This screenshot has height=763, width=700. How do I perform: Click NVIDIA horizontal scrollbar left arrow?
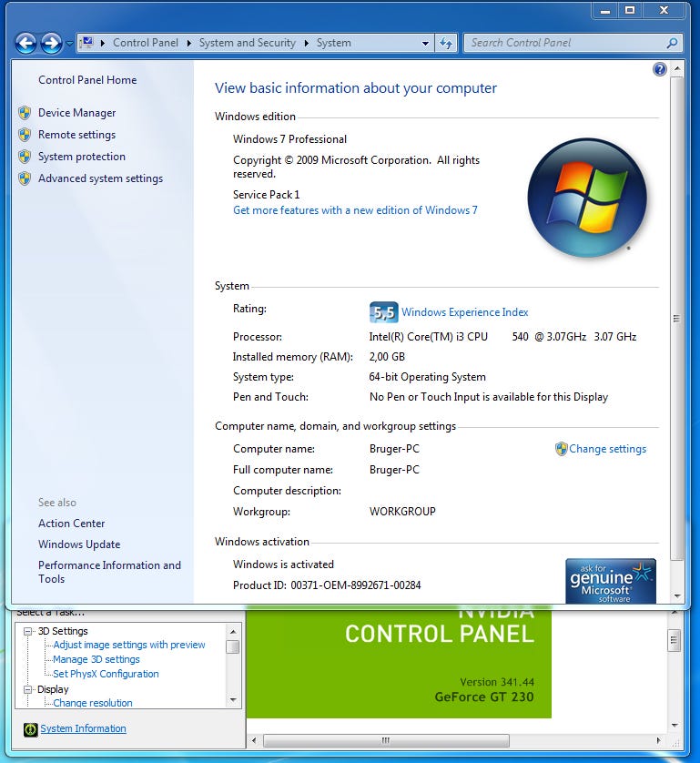click(x=253, y=740)
